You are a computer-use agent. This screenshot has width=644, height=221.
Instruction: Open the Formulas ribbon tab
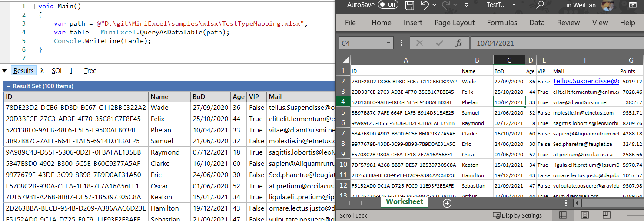click(x=502, y=23)
